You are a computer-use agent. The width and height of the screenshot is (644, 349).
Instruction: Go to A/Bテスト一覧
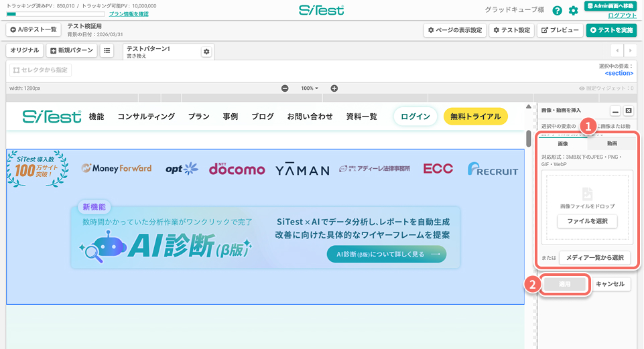34,30
